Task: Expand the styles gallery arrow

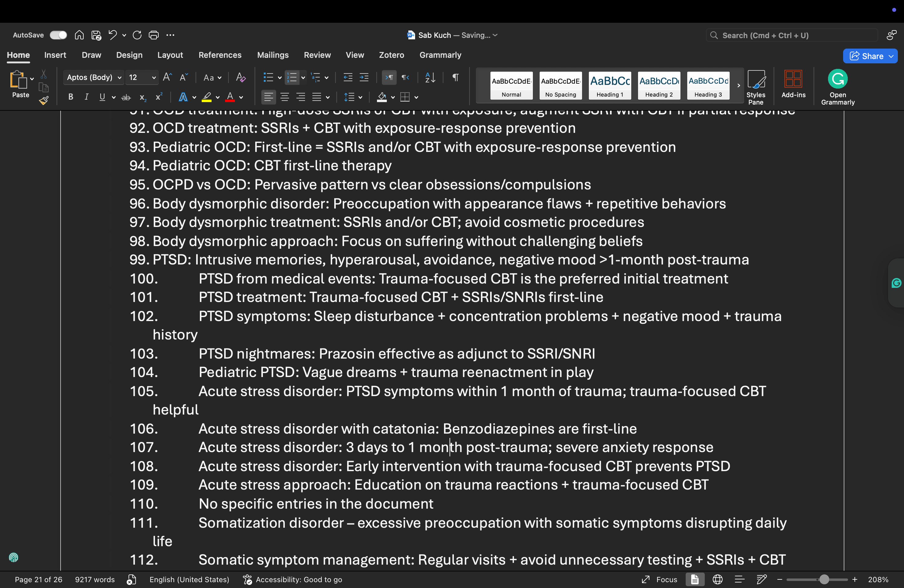Action: click(x=738, y=85)
